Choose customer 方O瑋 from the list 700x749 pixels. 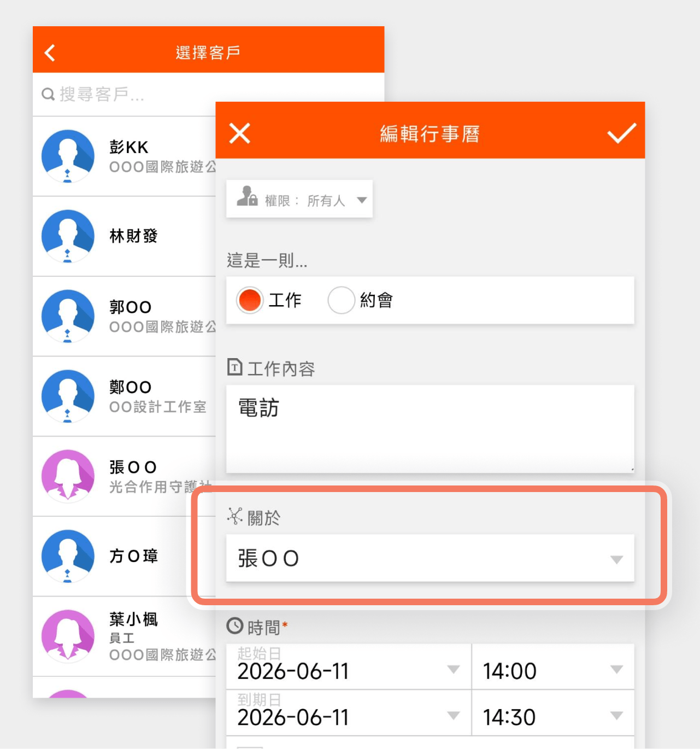(x=133, y=556)
